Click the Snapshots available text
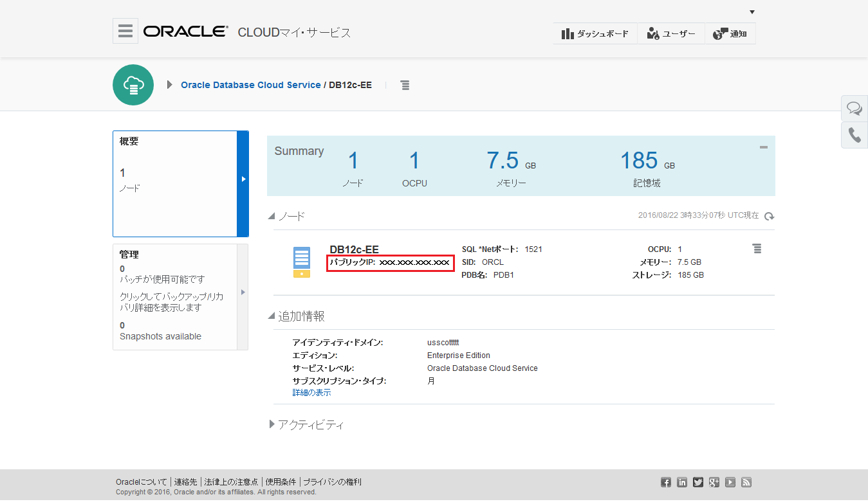Viewport: 868px width, 504px height. click(160, 336)
